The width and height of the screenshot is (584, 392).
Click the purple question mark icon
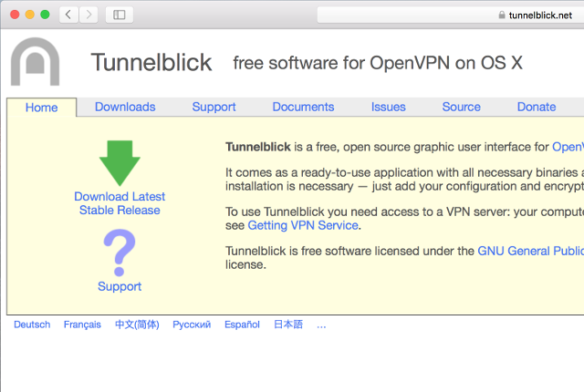coord(120,253)
